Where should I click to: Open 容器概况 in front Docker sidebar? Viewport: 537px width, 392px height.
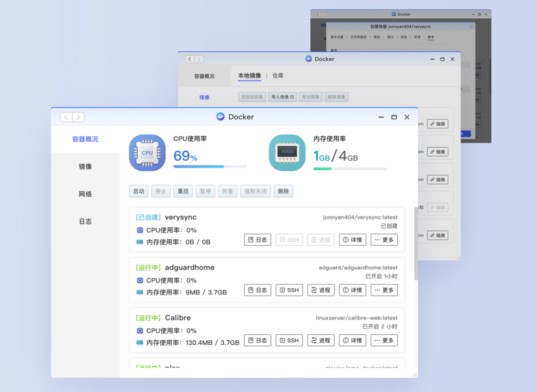tap(85, 139)
